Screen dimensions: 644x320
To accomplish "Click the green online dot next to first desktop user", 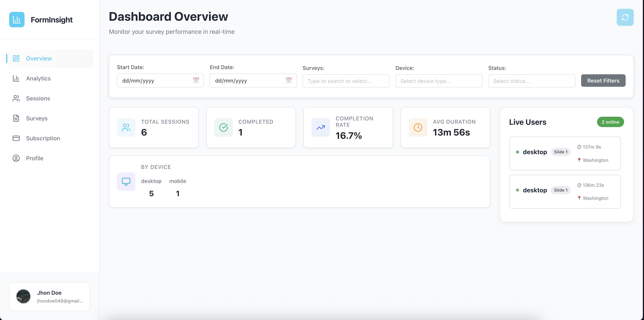I will 518,152.
